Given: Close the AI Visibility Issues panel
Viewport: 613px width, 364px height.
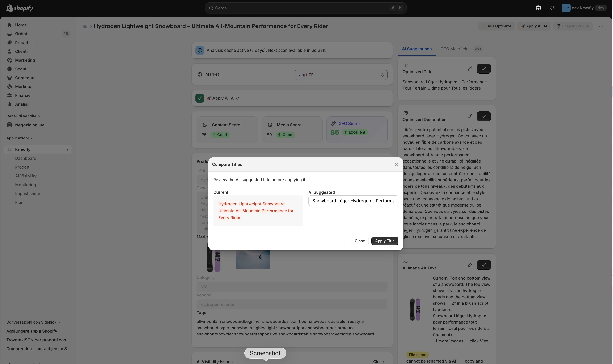Looking at the screenshot, I should (x=378, y=361).
